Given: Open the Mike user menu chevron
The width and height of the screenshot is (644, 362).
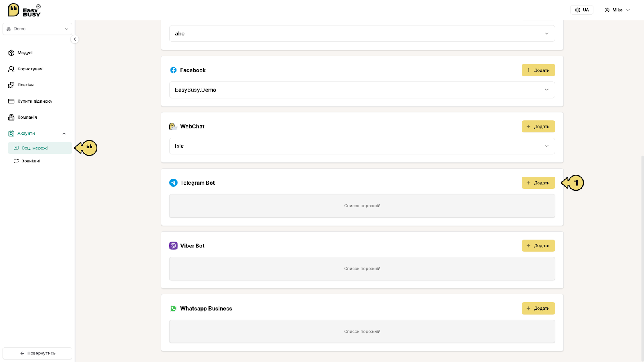Looking at the screenshot, I should [x=628, y=10].
